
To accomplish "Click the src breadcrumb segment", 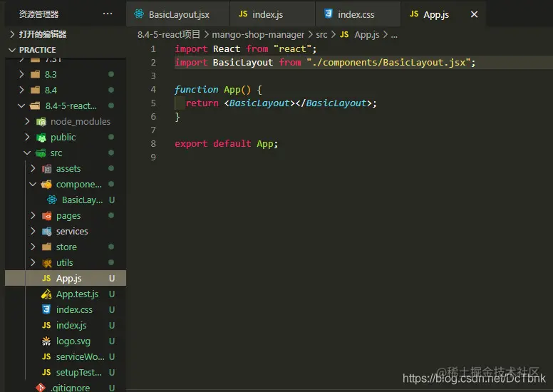I will (x=321, y=35).
